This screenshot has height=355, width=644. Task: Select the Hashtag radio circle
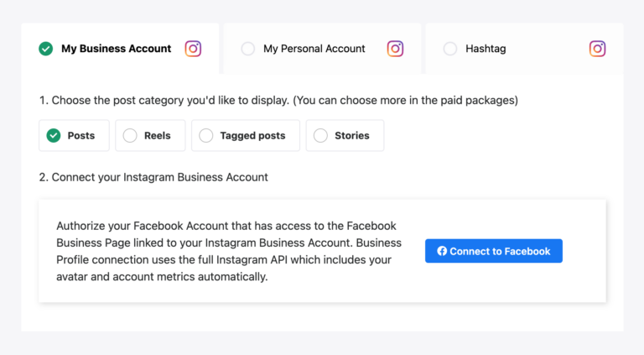coord(450,49)
